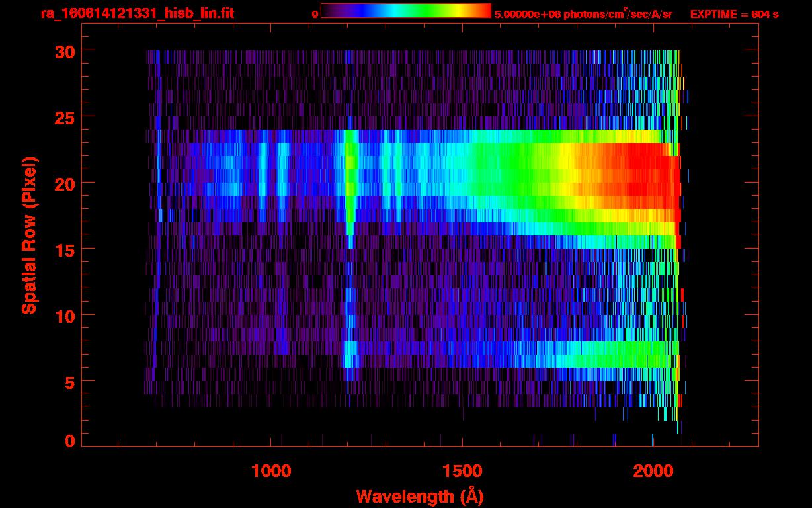The height and width of the screenshot is (508, 812).
Task: Click the Spatial Row (Pixel) axis title
Action: 28,235
